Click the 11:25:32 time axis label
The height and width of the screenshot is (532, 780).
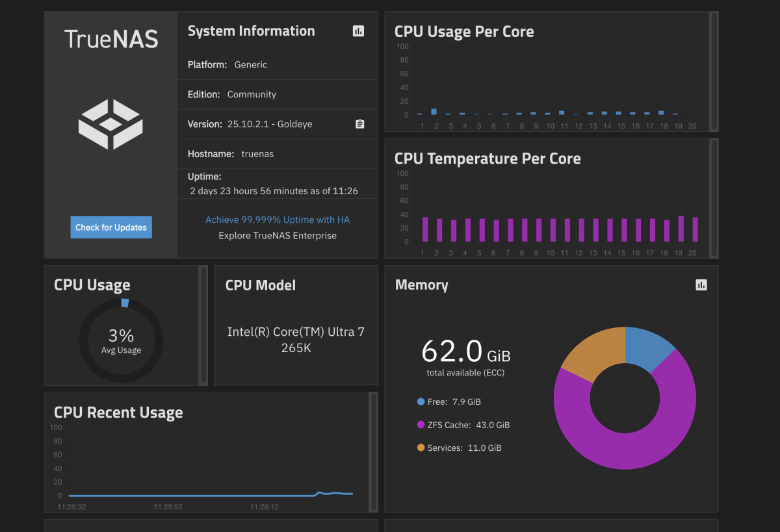click(x=71, y=507)
